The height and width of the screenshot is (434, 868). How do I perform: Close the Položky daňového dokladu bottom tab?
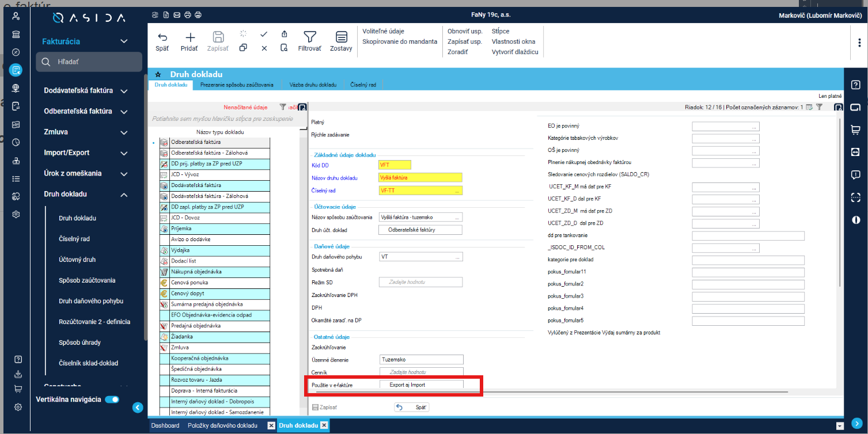(x=271, y=425)
